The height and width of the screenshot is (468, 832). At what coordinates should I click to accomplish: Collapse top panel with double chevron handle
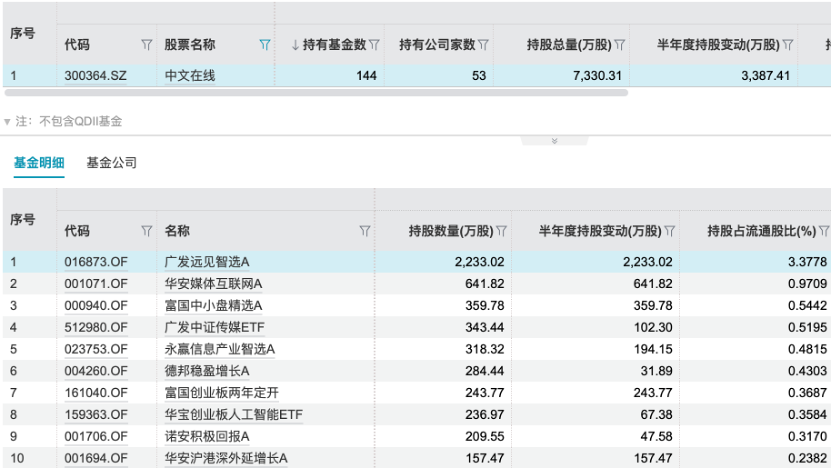[554, 141]
